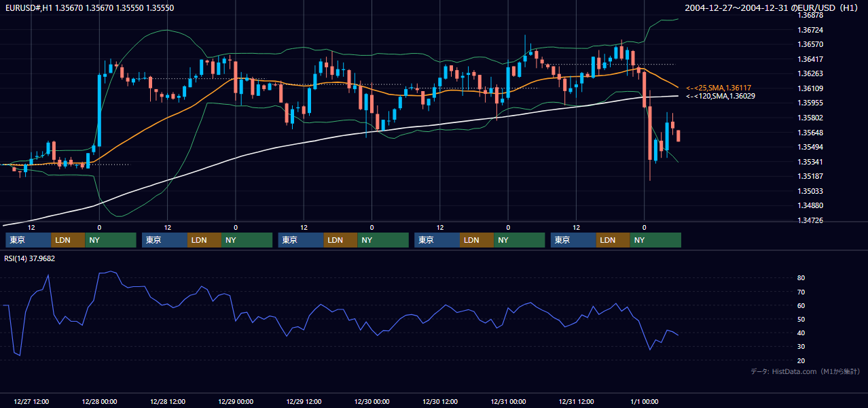
Task: Click the HistData.com data source credit
Action: (806, 371)
